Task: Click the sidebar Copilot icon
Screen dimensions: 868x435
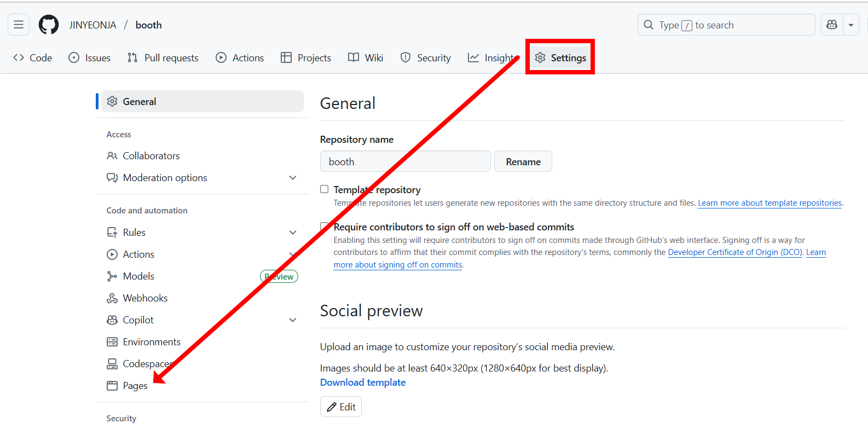Action: pos(112,320)
